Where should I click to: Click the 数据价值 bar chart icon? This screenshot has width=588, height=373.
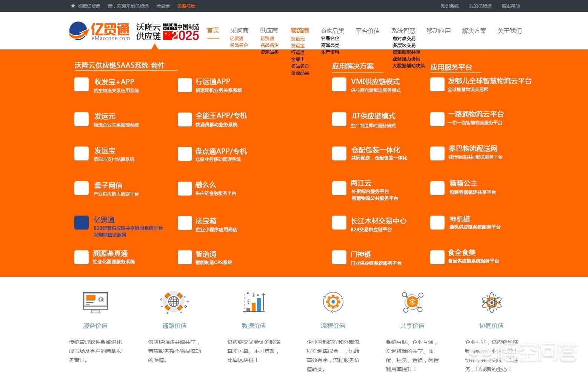(x=254, y=302)
